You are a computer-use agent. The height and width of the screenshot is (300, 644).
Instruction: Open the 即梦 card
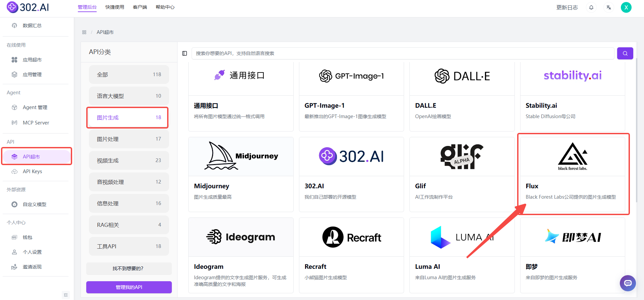[x=573, y=255]
